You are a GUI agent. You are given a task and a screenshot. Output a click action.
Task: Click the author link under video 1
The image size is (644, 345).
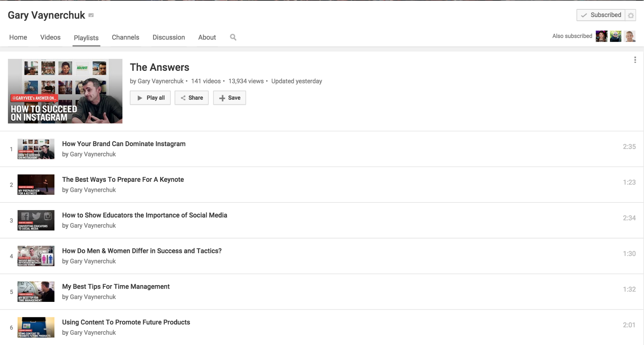(x=93, y=154)
